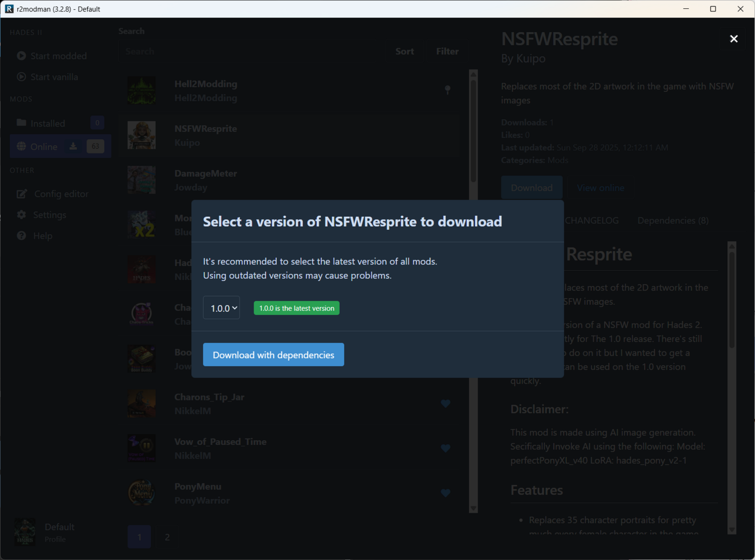Click the Online globe icon

pos(21,146)
